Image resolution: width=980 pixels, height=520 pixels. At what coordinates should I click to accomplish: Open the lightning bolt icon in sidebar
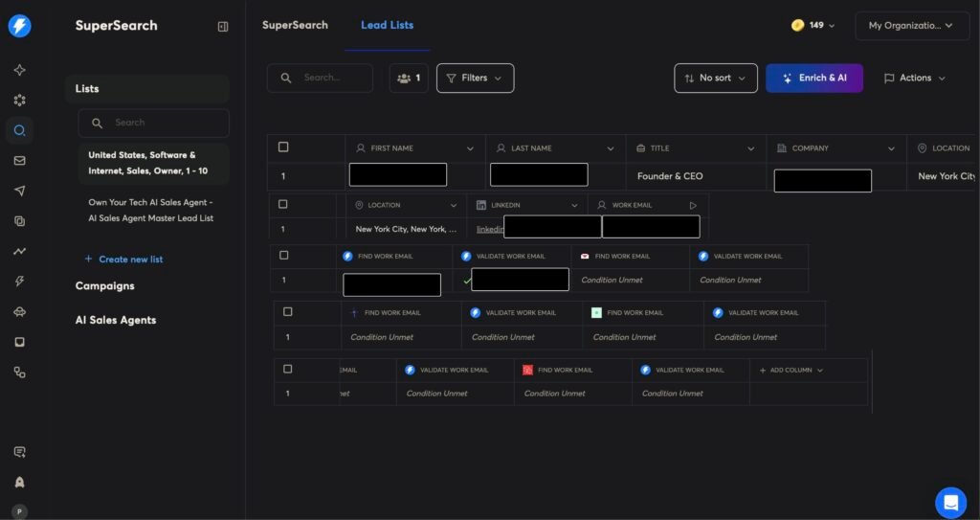point(19,282)
